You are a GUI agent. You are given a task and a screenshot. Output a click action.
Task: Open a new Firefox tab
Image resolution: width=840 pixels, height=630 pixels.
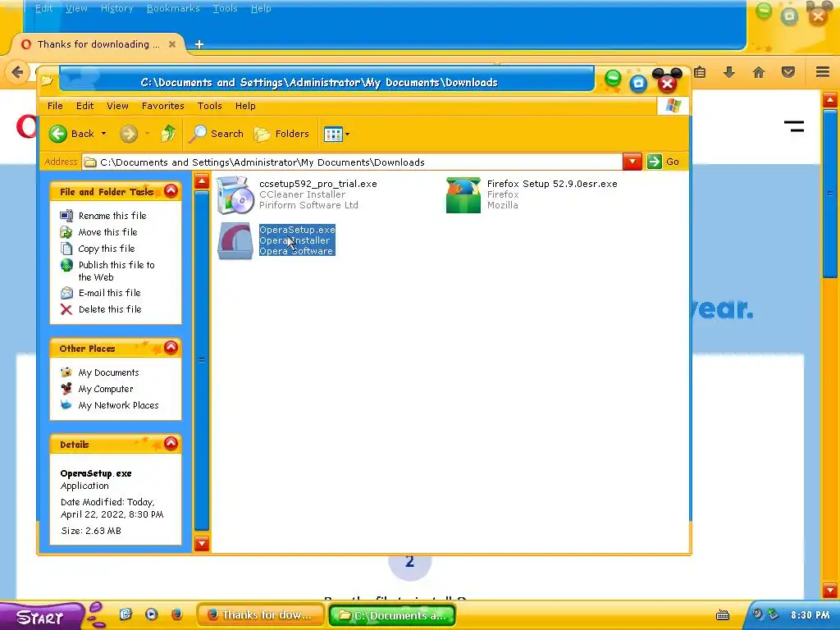pos(199,44)
